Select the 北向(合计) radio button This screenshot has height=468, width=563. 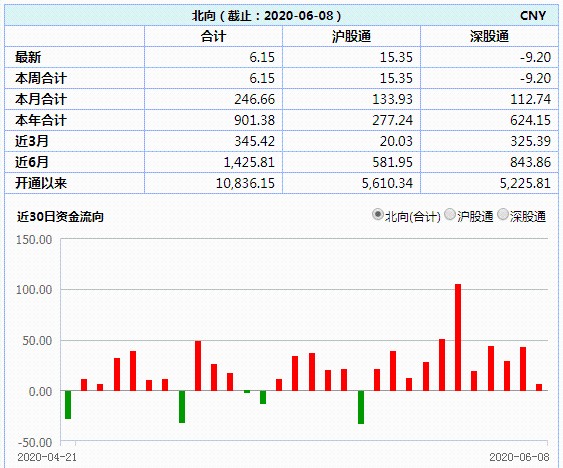(377, 215)
